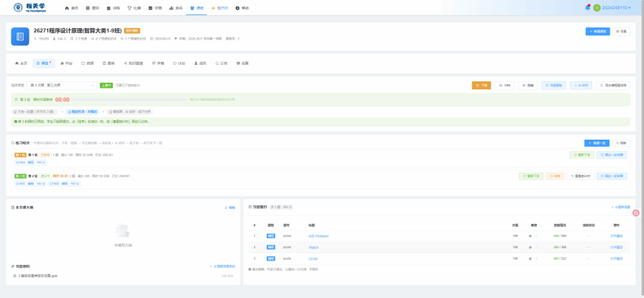
Task: Open the ppt file in classroom materials
Action: pyautogui.click(x=35, y=276)
